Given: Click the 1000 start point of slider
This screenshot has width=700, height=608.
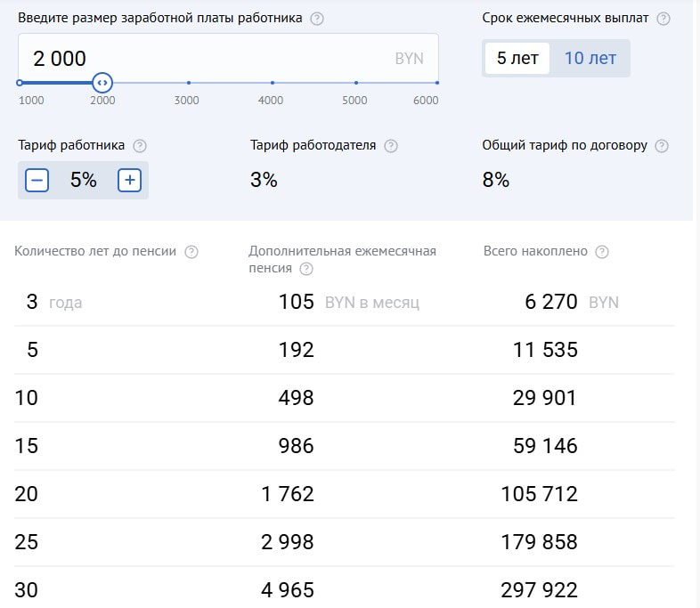Looking at the screenshot, I should click(x=20, y=83).
